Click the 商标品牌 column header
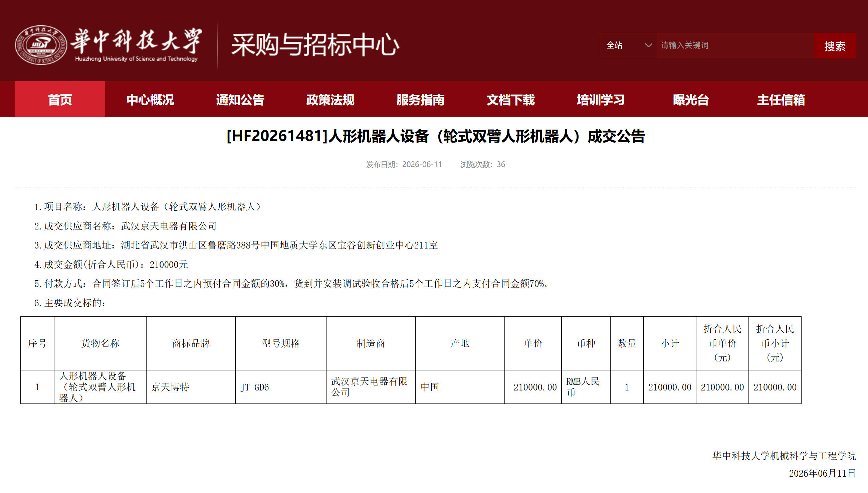The width and height of the screenshot is (868, 493). [191, 343]
